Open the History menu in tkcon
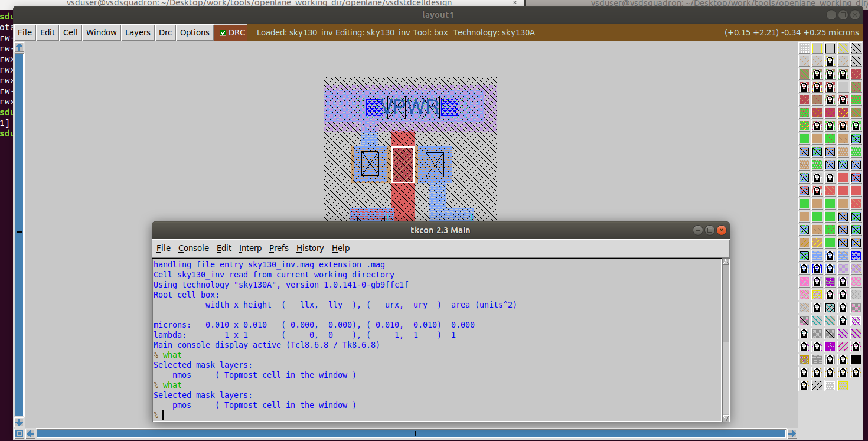This screenshot has width=868, height=441. pyautogui.click(x=310, y=248)
